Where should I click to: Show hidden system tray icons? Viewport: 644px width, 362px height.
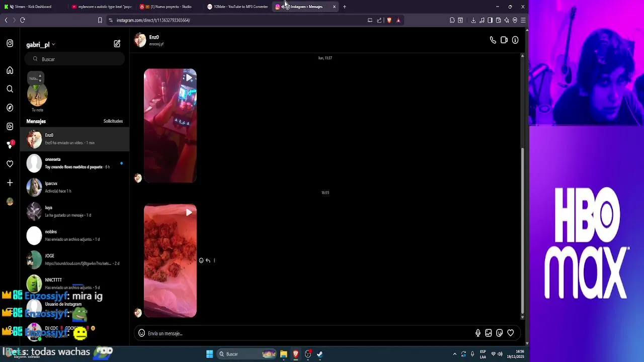[x=455, y=354]
